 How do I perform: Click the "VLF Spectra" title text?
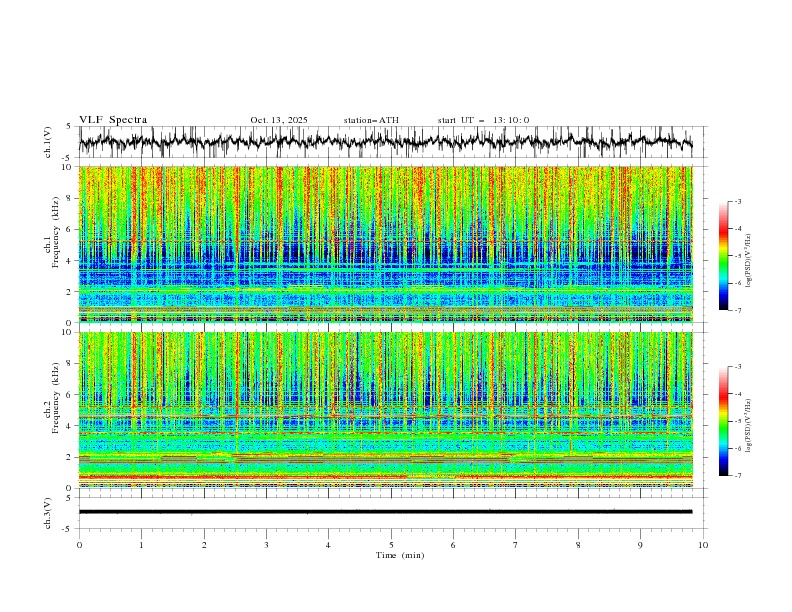coord(113,120)
